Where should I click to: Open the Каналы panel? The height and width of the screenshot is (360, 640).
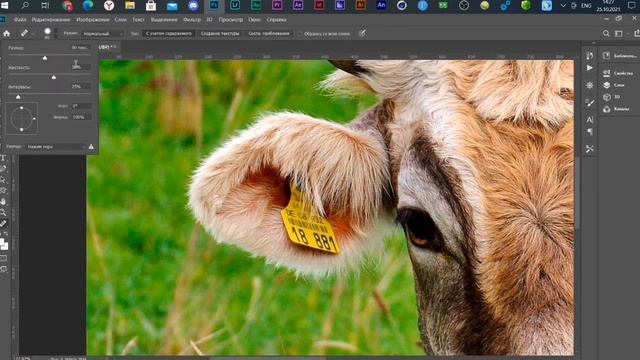616,109
